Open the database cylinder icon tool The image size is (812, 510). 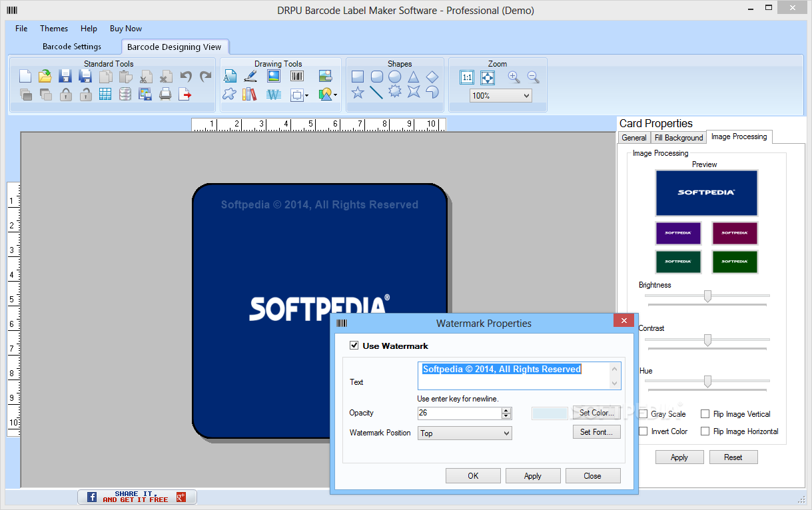point(125,94)
